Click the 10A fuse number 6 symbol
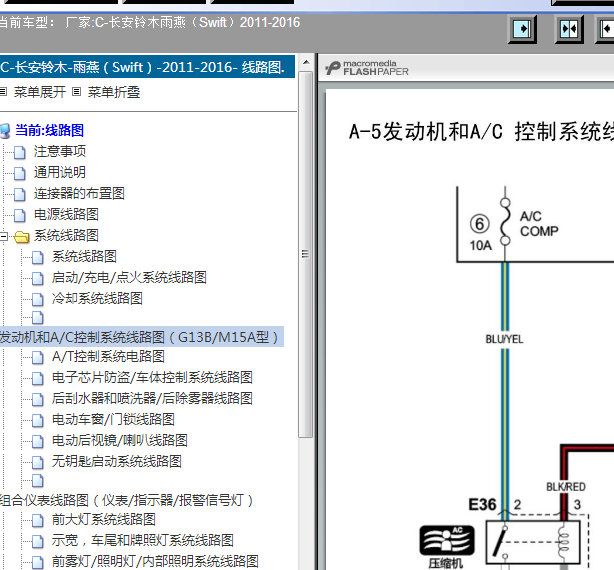Image resolution: width=614 pixels, height=570 pixels. pyautogui.click(x=480, y=224)
